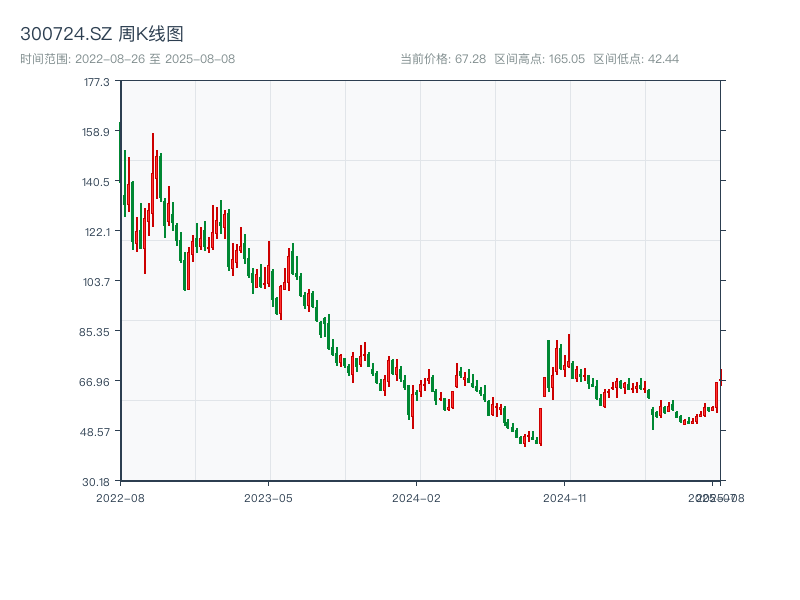The width and height of the screenshot is (800, 600).
Task: Click the x-axis label 2024-11
Action: click(x=564, y=498)
